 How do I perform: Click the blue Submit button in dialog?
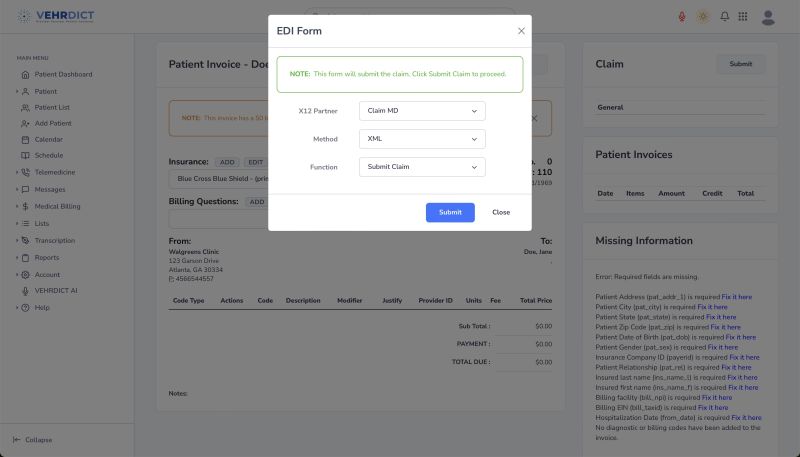tap(450, 212)
